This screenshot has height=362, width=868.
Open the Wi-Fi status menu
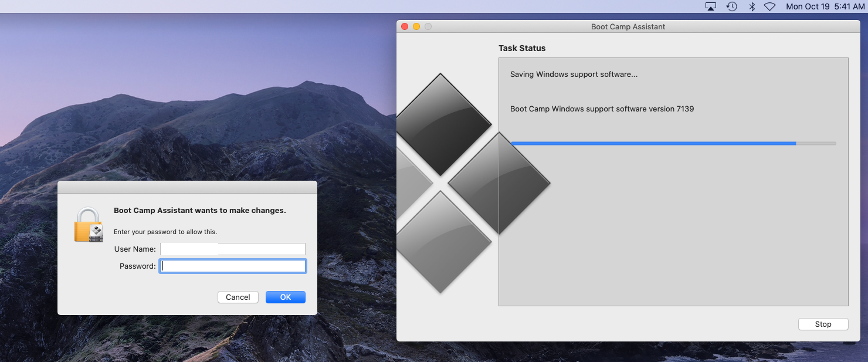[769, 6]
